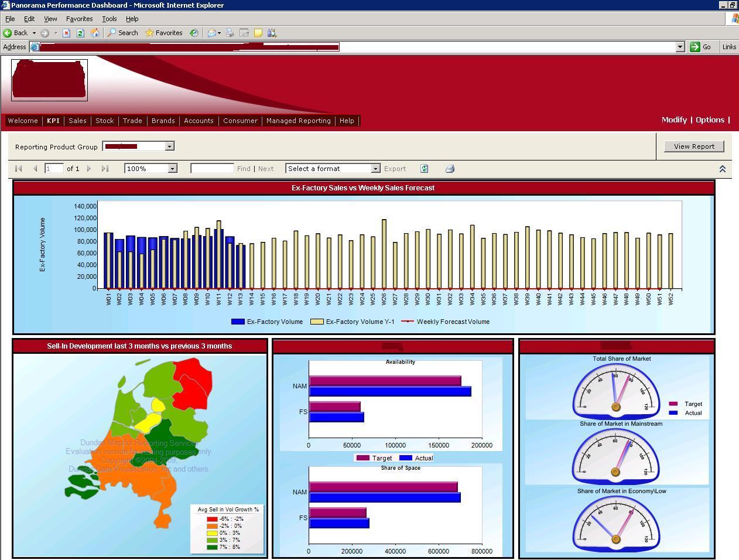
Task: Go to the browser Home icon
Action: [x=95, y=33]
